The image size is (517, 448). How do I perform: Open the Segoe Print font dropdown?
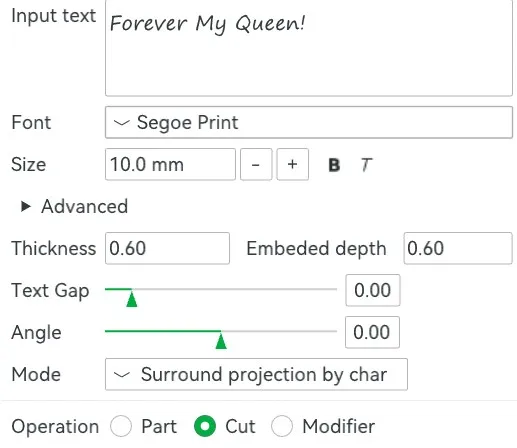coord(309,122)
